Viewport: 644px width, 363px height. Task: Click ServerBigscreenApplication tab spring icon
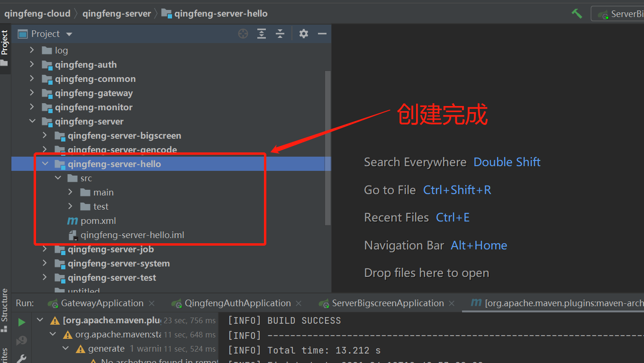[324, 303]
